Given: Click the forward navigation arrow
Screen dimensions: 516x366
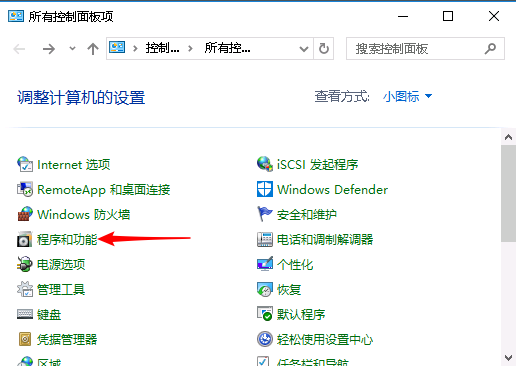Looking at the screenshot, I should pyautogui.click(x=49, y=49).
